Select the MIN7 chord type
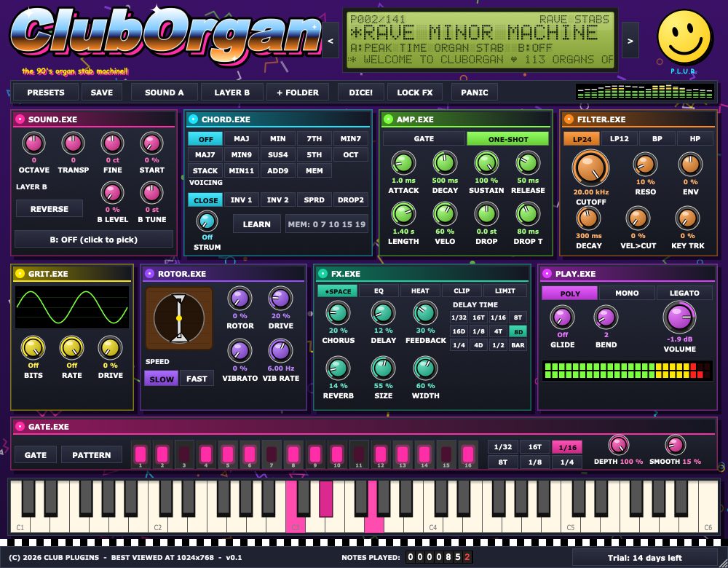Screen dimensions: 728x568 (351, 139)
